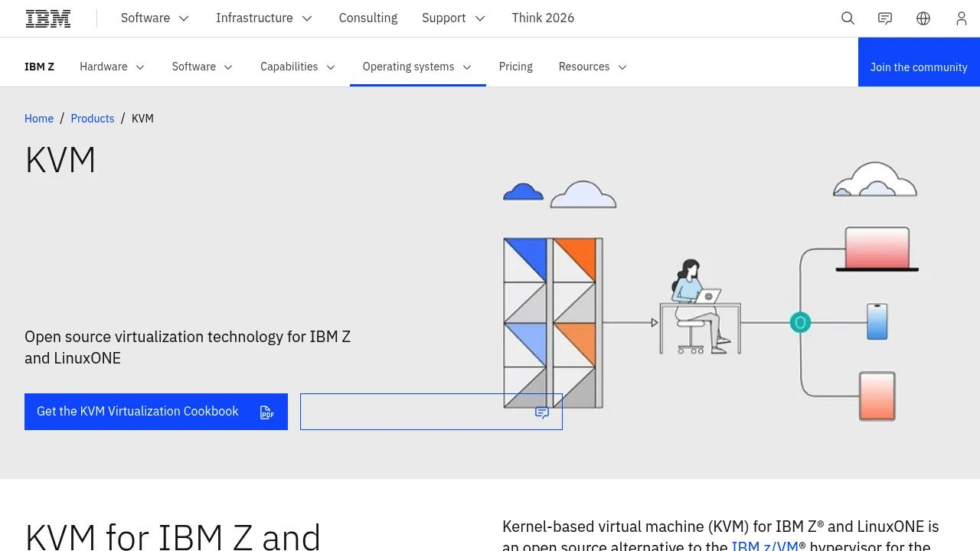Click Get the KVM Virtualization Cookbook
Image resolution: width=980 pixels, height=551 pixels.
pyautogui.click(x=156, y=412)
